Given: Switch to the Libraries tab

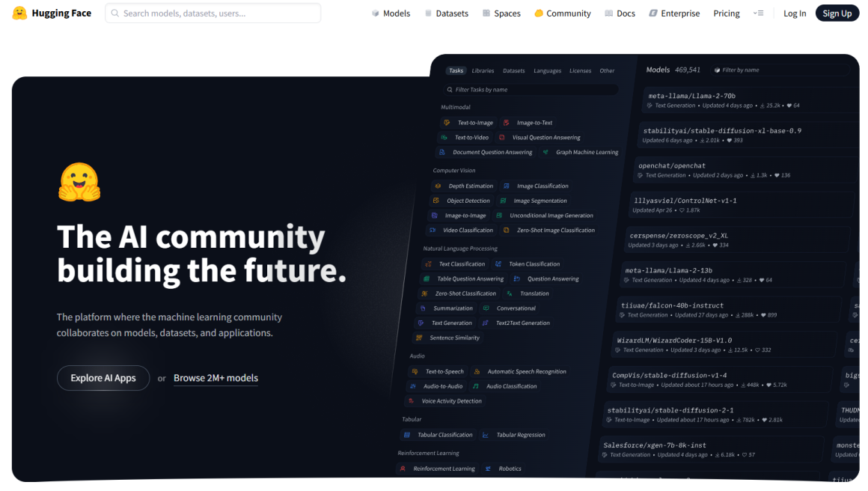Looking at the screenshot, I should click(483, 71).
